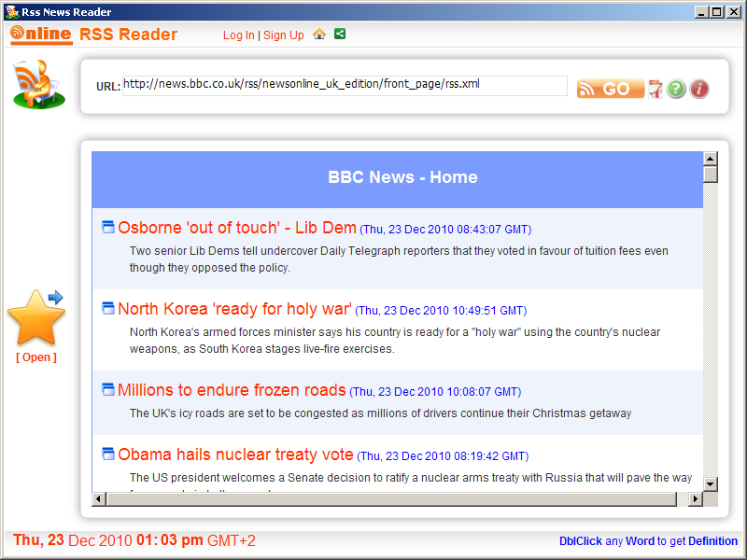Click the Two senior Lib Dems summary text
747x560 pixels.
pyautogui.click(x=399, y=259)
